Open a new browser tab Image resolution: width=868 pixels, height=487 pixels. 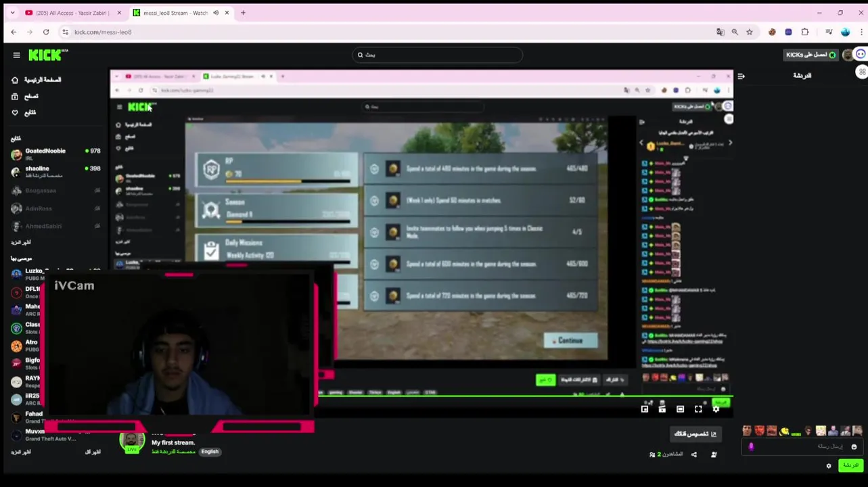click(x=243, y=13)
